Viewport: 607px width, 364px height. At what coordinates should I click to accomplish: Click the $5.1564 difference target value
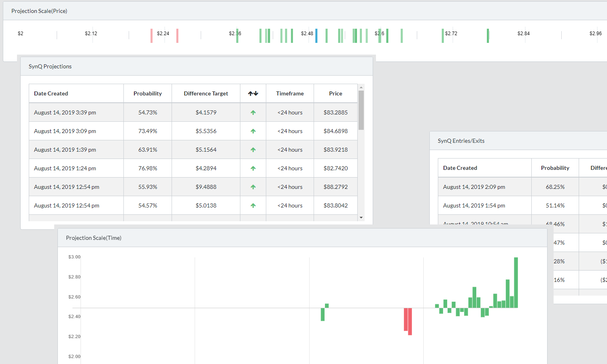coord(206,150)
